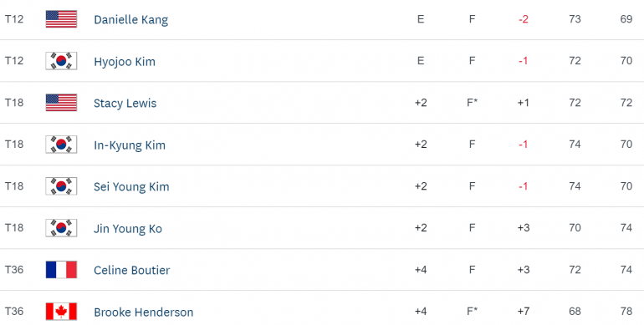This screenshot has width=644, height=325.
Task: Select the F* status for Stacy Lewis
Action: pos(473,103)
